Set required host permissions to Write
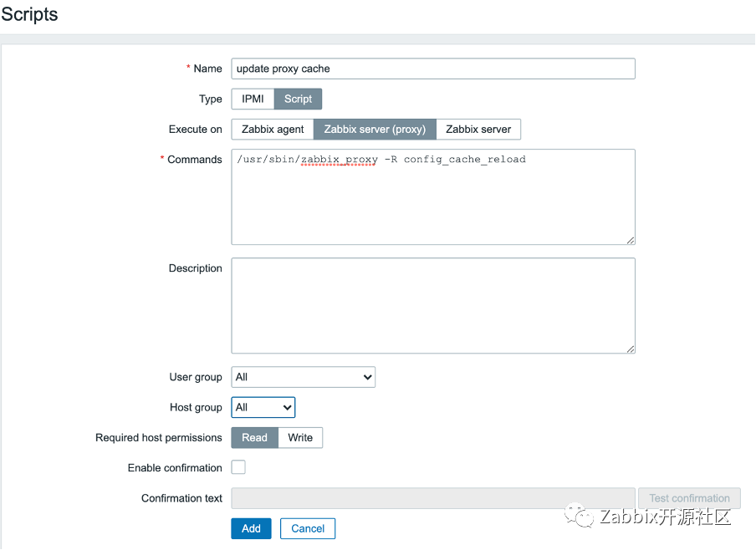 [300, 438]
